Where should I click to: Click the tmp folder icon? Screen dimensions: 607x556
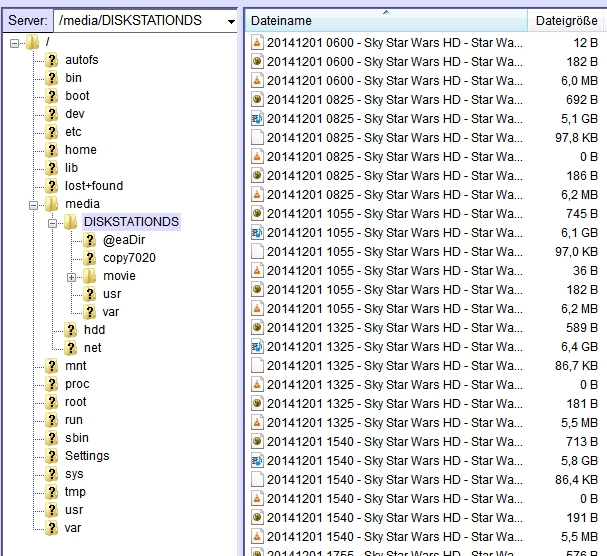pyautogui.click(x=51, y=492)
